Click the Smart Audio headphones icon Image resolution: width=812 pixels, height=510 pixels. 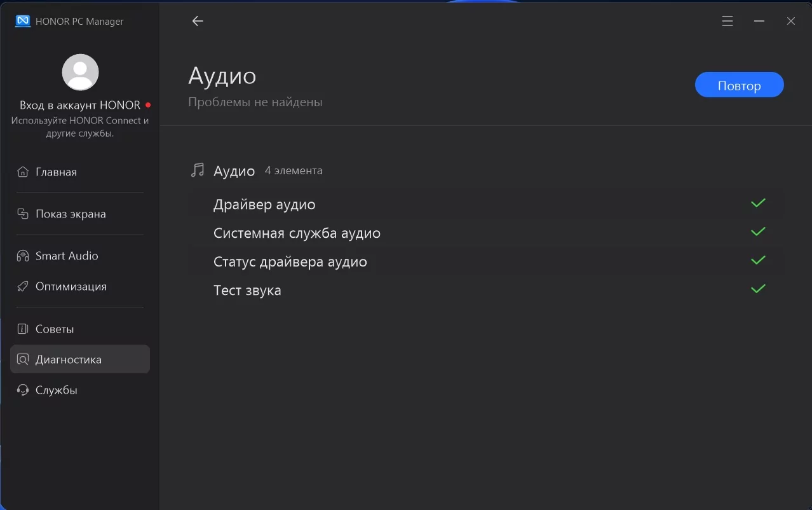(x=23, y=256)
